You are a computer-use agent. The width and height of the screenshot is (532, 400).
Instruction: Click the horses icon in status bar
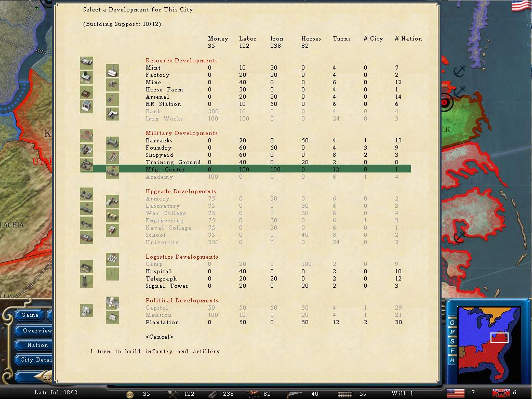click(253, 394)
